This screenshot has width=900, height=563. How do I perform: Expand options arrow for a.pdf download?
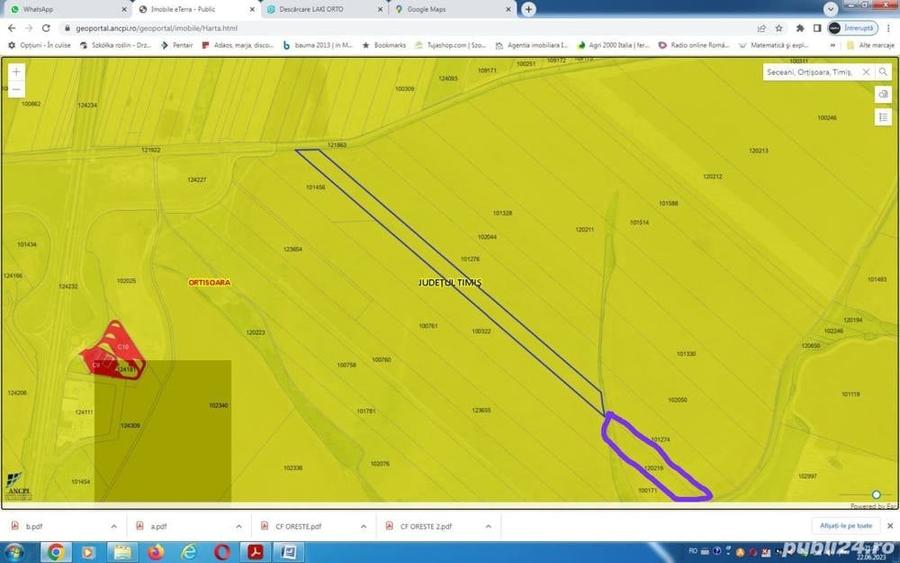pos(239,526)
